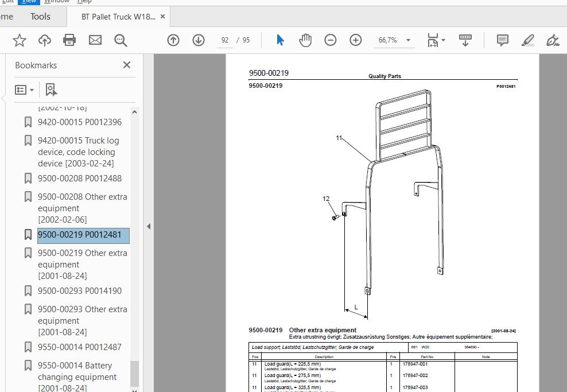Collapse the bookmarks pane with side arrow
This screenshot has height=392, width=567.
pos(149,226)
